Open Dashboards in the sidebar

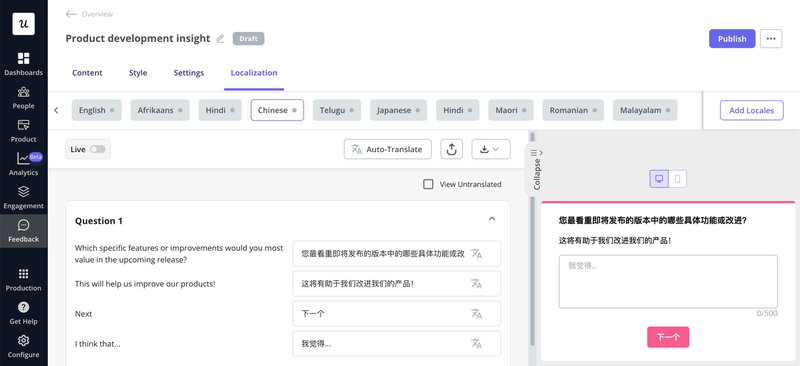(23, 64)
